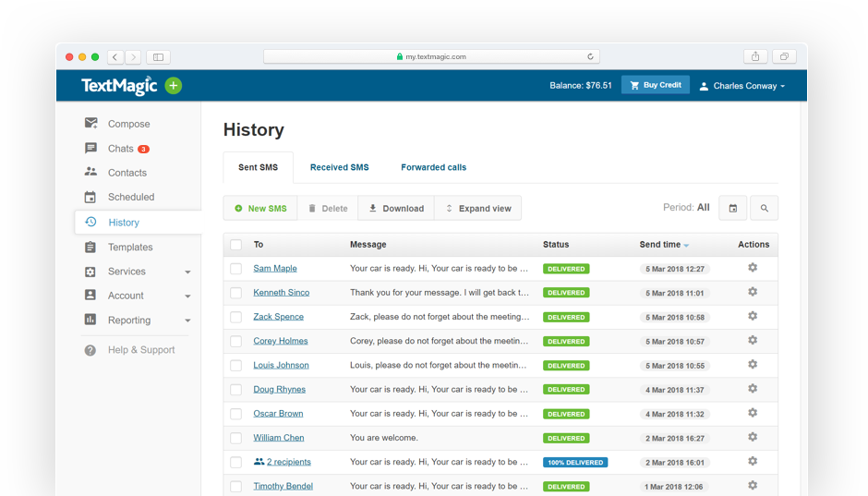This screenshot has height=496, width=868.
Task: Open gear actions for Zack Spence row
Action: [753, 316]
